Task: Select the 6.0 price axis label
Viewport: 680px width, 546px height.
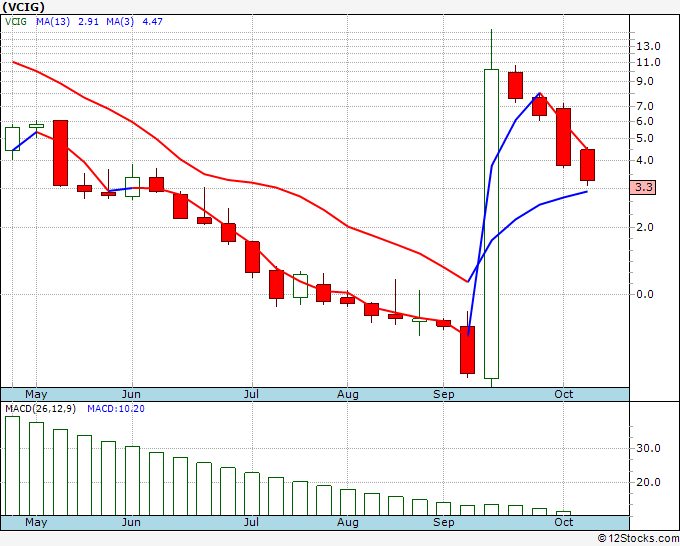Action: click(644, 121)
